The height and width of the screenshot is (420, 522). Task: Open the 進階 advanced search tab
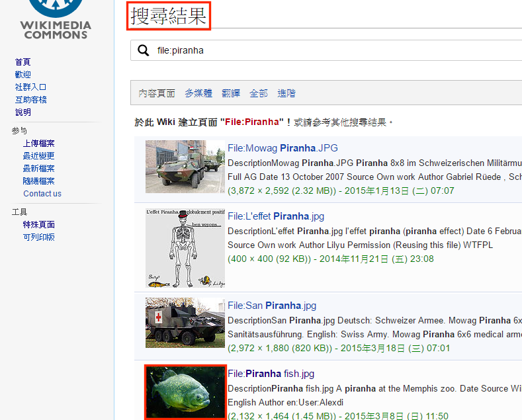coord(286,93)
